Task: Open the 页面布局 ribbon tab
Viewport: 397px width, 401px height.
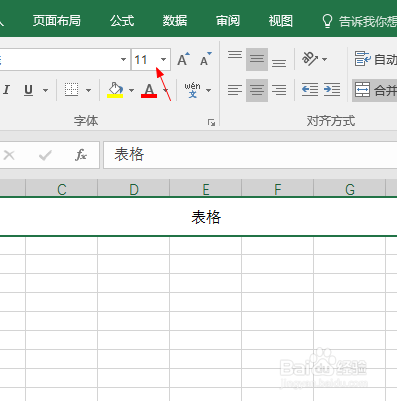Action: tap(57, 21)
